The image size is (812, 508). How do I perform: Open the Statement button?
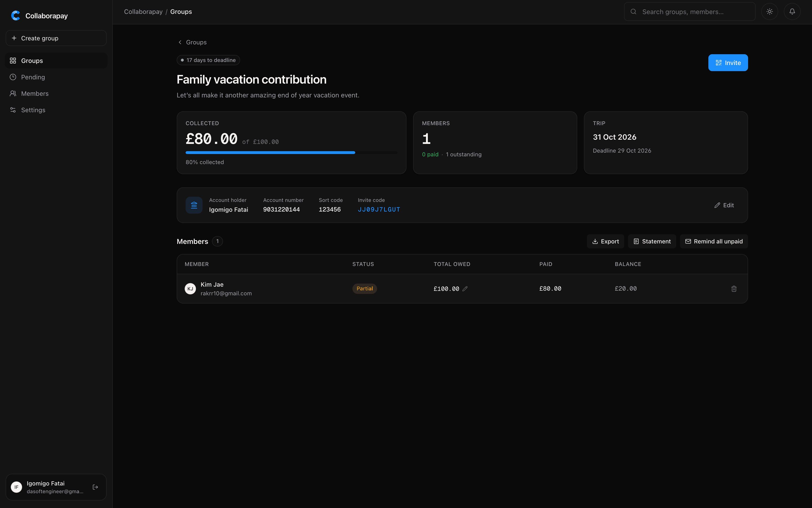(652, 242)
